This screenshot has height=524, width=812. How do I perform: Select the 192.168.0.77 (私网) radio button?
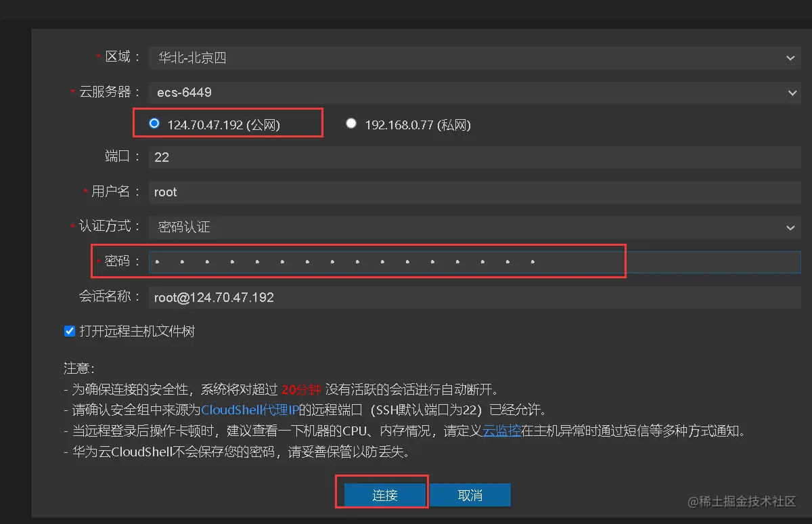click(x=351, y=124)
